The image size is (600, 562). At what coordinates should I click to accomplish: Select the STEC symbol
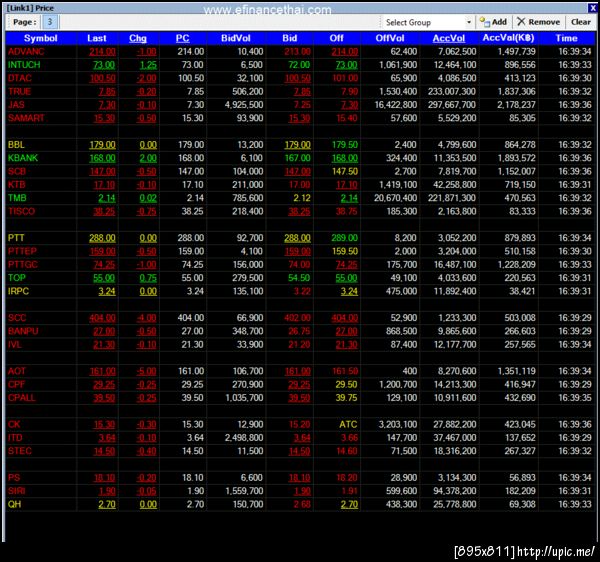[20, 451]
